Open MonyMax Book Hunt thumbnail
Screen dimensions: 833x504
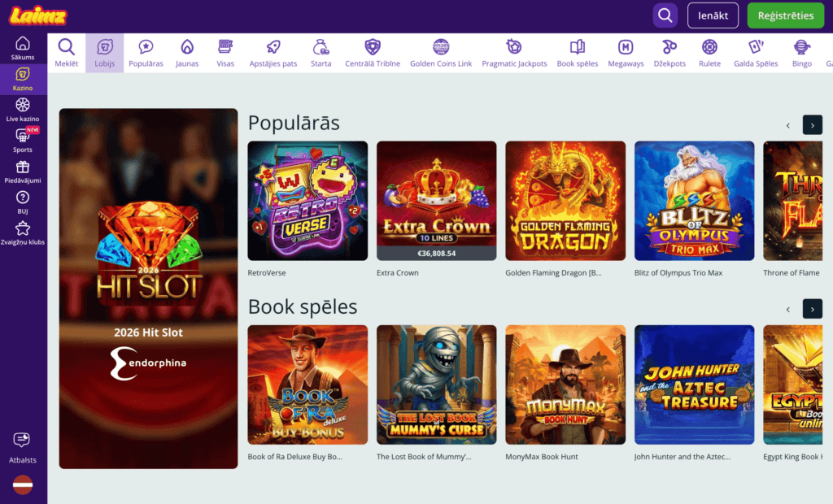[x=565, y=385]
